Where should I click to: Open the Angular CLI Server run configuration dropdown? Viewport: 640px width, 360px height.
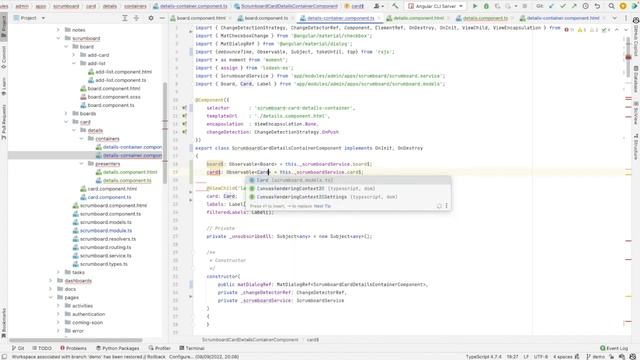[435, 6]
